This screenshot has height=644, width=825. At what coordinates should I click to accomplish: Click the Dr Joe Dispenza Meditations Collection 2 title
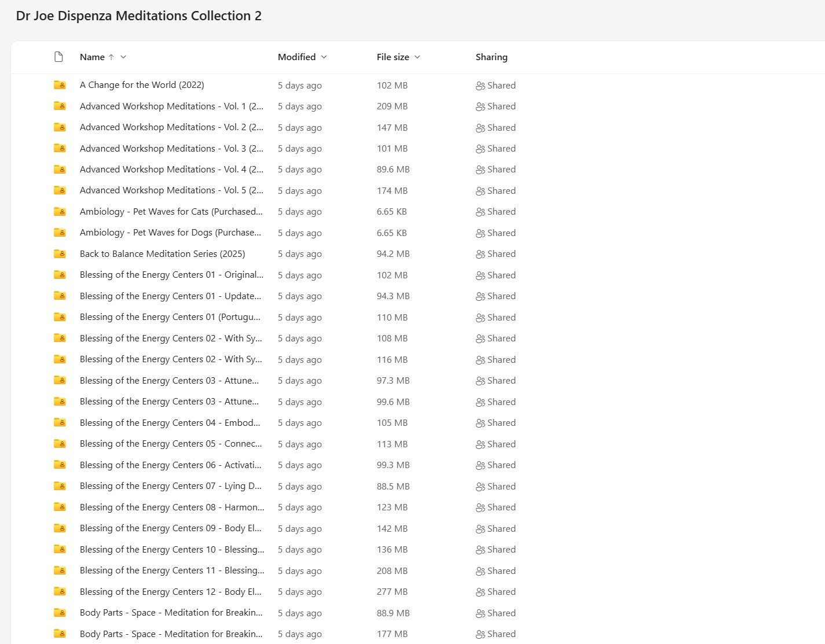tap(139, 16)
